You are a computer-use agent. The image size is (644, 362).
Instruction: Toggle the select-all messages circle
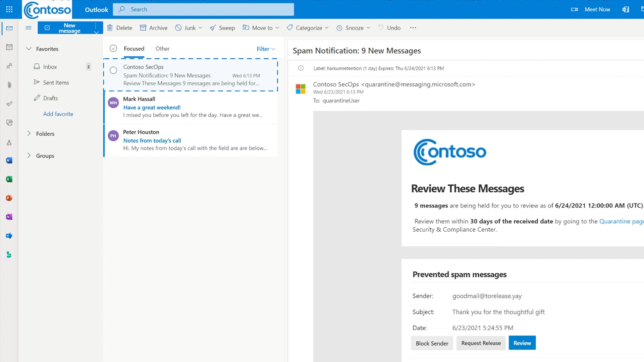pyautogui.click(x=113, y=49)
